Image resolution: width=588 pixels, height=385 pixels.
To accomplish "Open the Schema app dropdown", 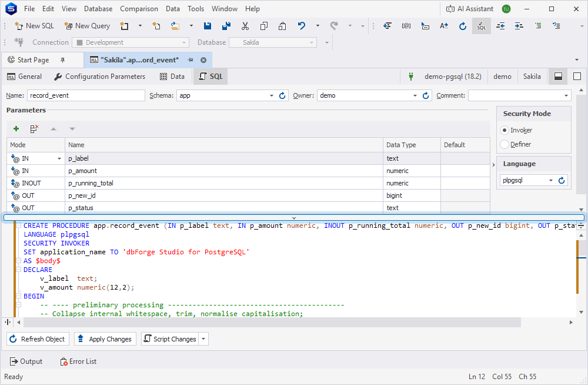I will [272, 95].
